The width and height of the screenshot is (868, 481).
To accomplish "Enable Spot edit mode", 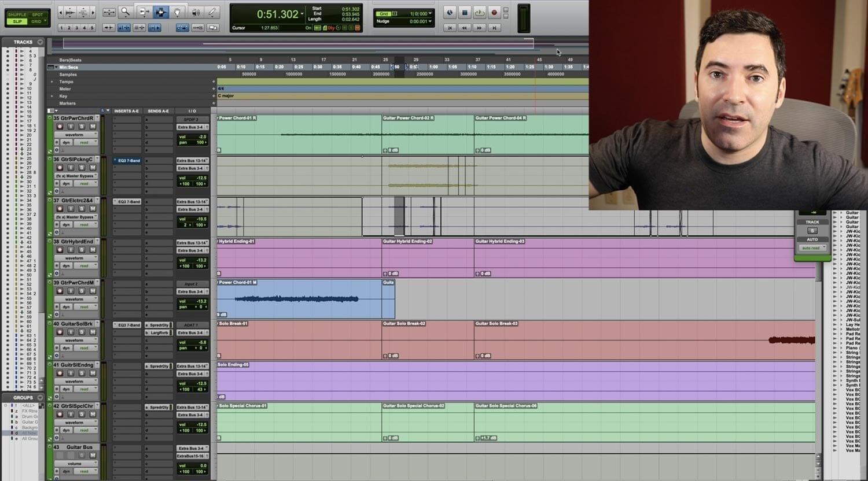I will pyautogui.click(x=38, y=14).
